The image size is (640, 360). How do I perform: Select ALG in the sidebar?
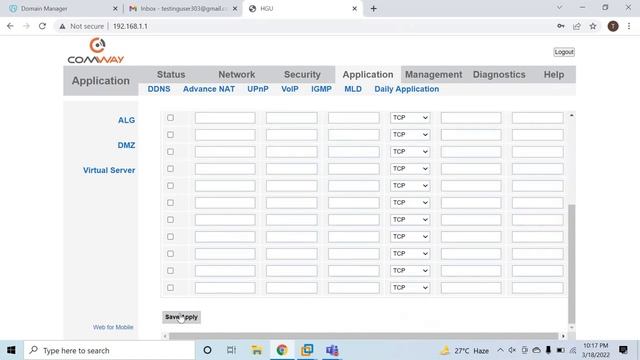[x=126, y=120]
